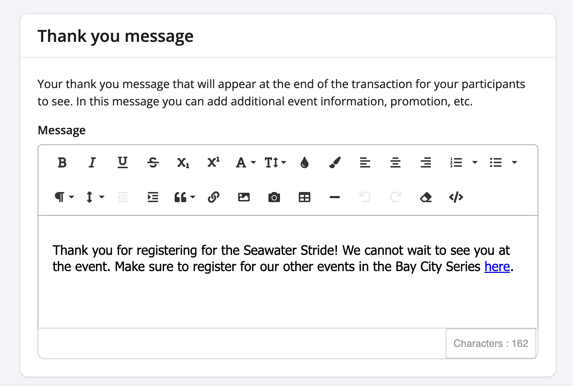This screenshot has width=573, height=392.
Task: Toggle underline formatting
Action: pyautogui.click(x=123, y=163)
